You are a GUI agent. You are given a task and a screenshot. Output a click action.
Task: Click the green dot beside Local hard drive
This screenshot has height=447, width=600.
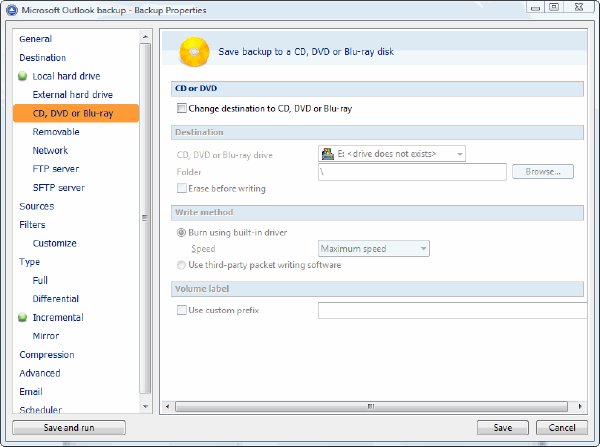[23, 76]
